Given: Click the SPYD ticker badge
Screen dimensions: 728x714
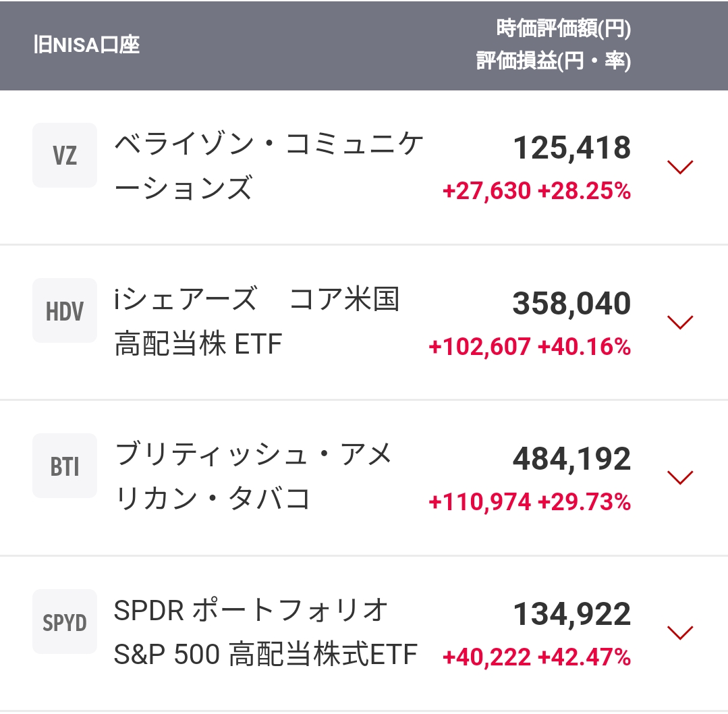Looking at the screenshot, I should click(65, 622).
